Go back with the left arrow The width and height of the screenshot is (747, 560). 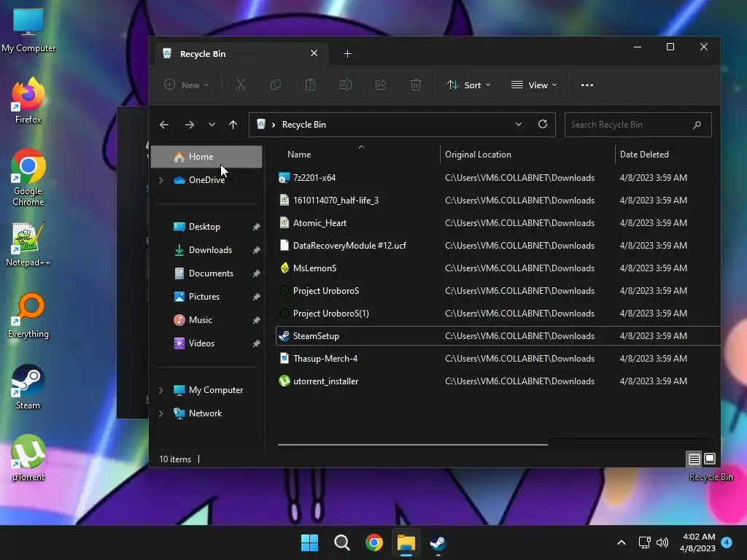coord(164,124)
